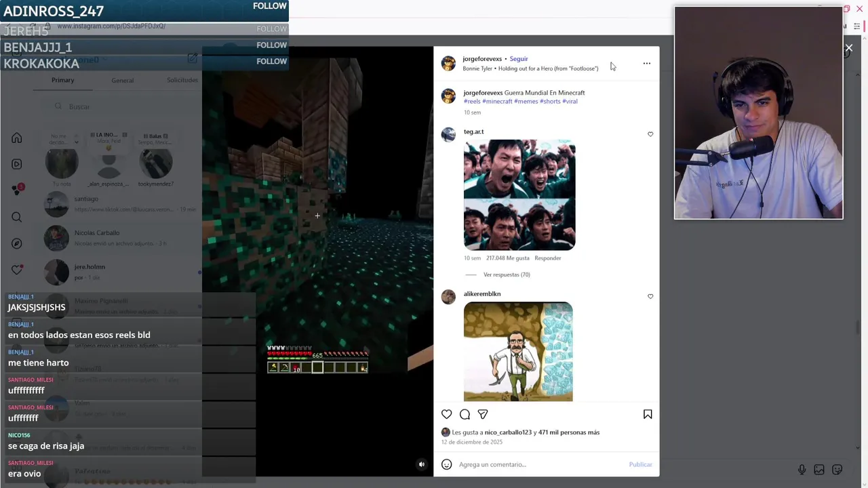Open the Reels sidebar icon
Screen dimensions: 868x488
pos(17,164)
